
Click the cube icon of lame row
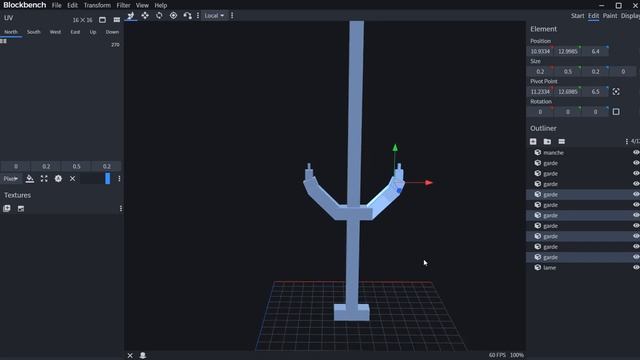click(538, 267)
